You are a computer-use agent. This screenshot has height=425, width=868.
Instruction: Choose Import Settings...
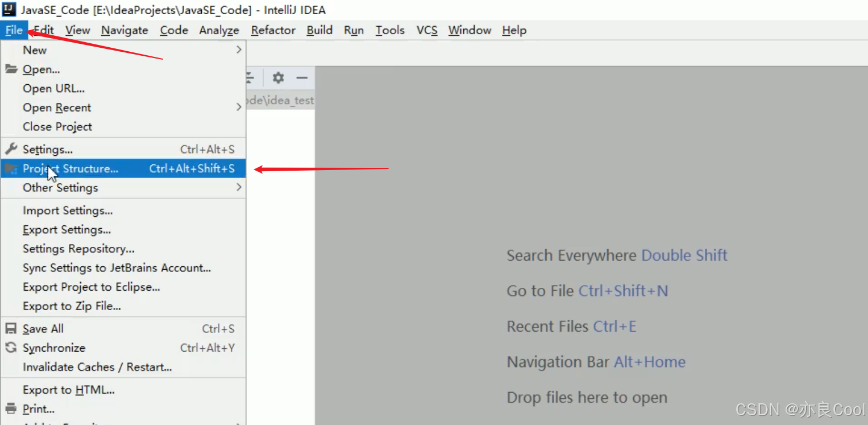coord(123,211)
